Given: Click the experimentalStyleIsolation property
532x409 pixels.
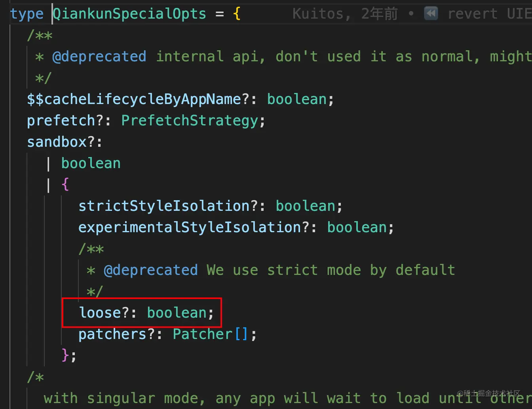Looking at the screenshot, I should pos(189,227).
